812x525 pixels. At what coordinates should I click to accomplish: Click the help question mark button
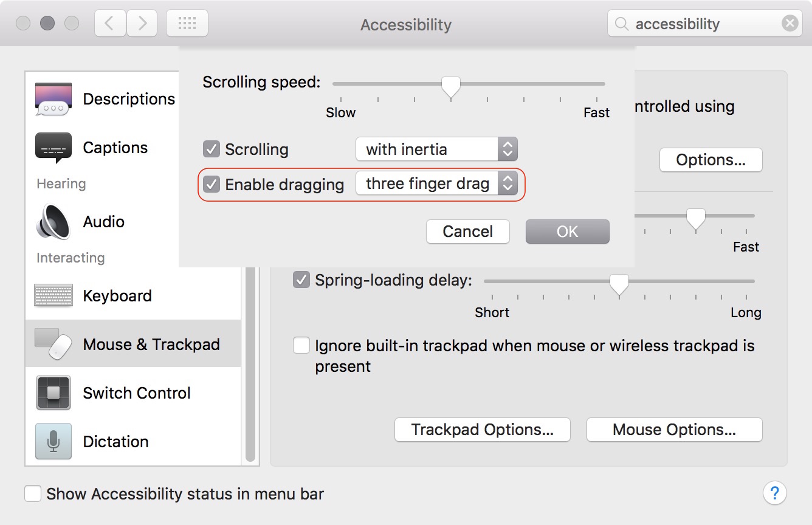click(774, 493)
